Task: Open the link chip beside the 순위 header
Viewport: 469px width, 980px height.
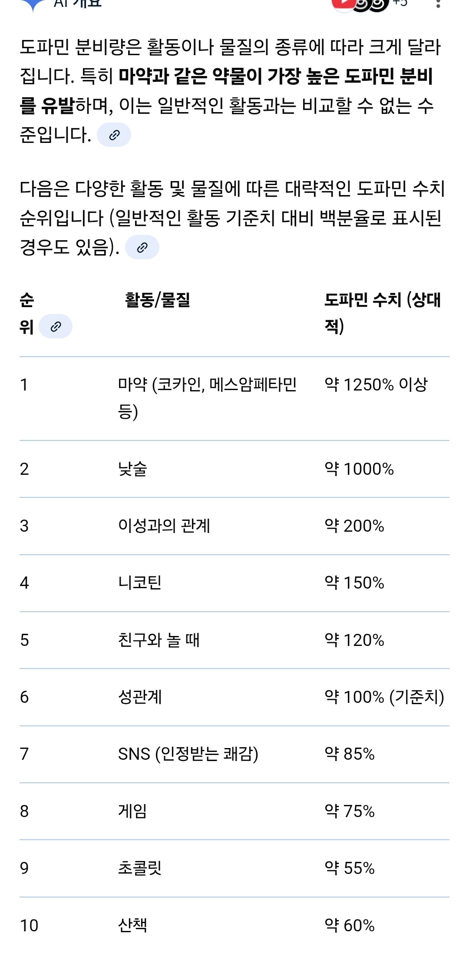Action: pyautogui.click(x=56, y=327)
